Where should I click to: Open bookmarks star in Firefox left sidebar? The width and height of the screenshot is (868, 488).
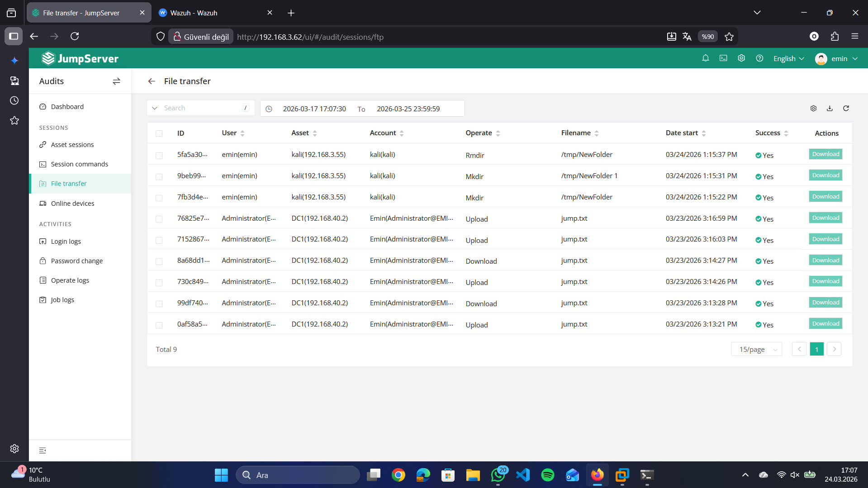pyautogui.click(x=14, y=120)
